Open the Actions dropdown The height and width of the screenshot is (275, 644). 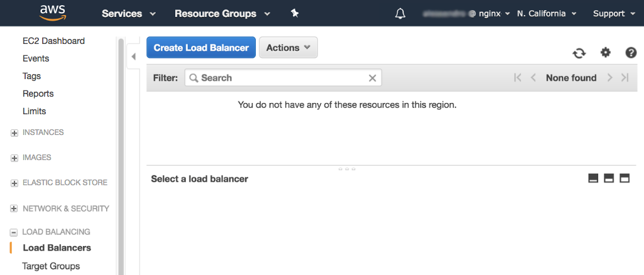coord(288,48)
